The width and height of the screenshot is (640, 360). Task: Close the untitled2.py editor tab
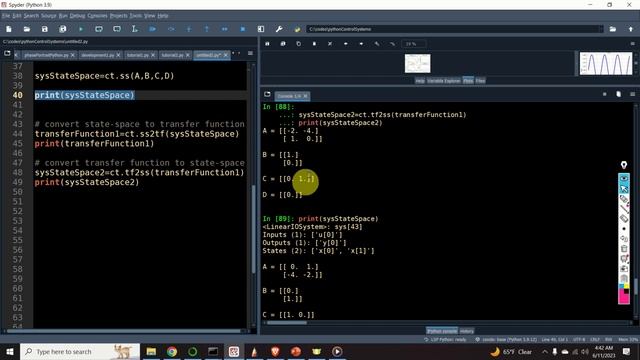[x=225, y=55]
